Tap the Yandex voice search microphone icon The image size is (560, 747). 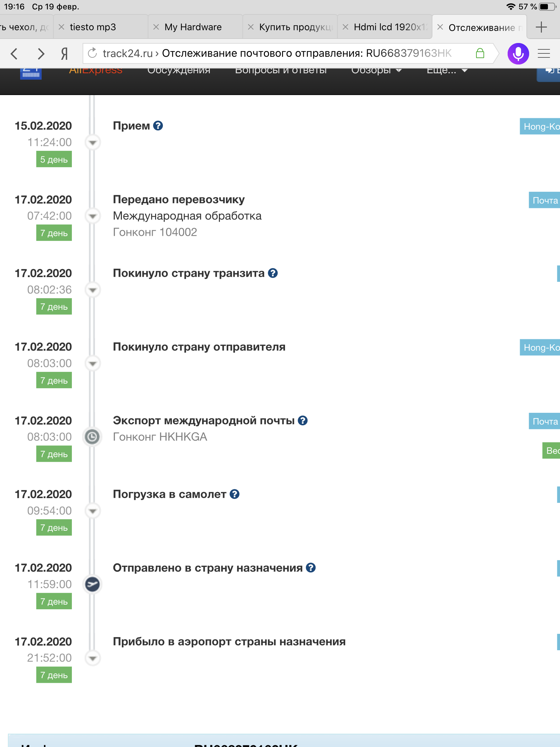coord(517,53)
